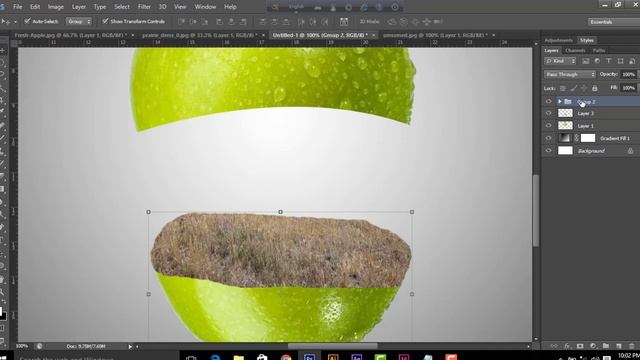Viewport: 640px width, 360px height.
Task: Click Lock transparent pixels icon
Action: pyautogui.click(x=563, y=88)
